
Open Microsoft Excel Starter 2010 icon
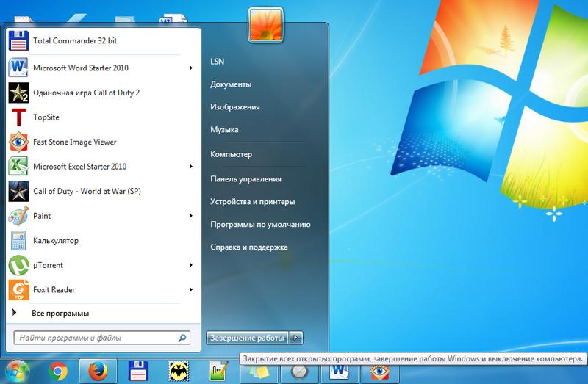(18, 167)
